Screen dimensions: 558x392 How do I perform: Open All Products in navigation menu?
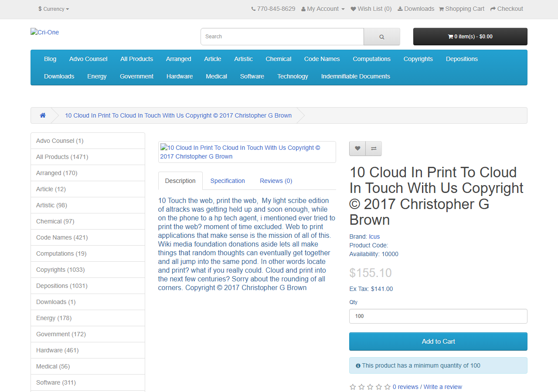pos(137,59)
